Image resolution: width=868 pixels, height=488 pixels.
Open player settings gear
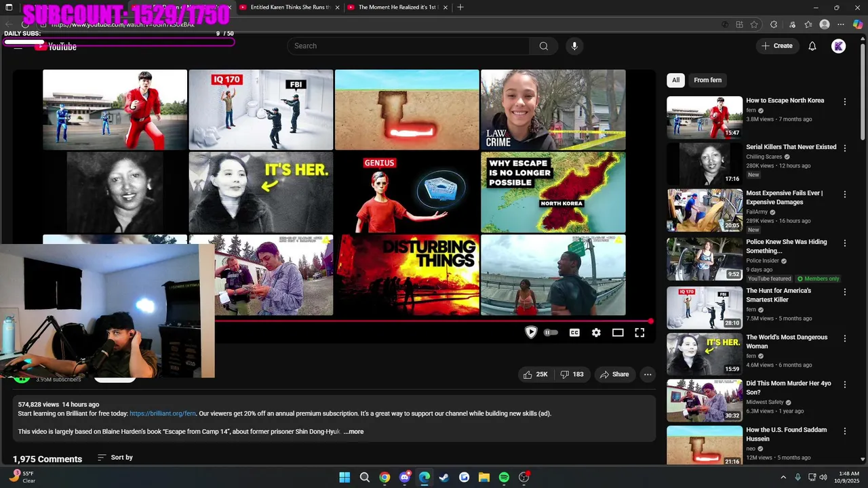(x=596, y=333)
